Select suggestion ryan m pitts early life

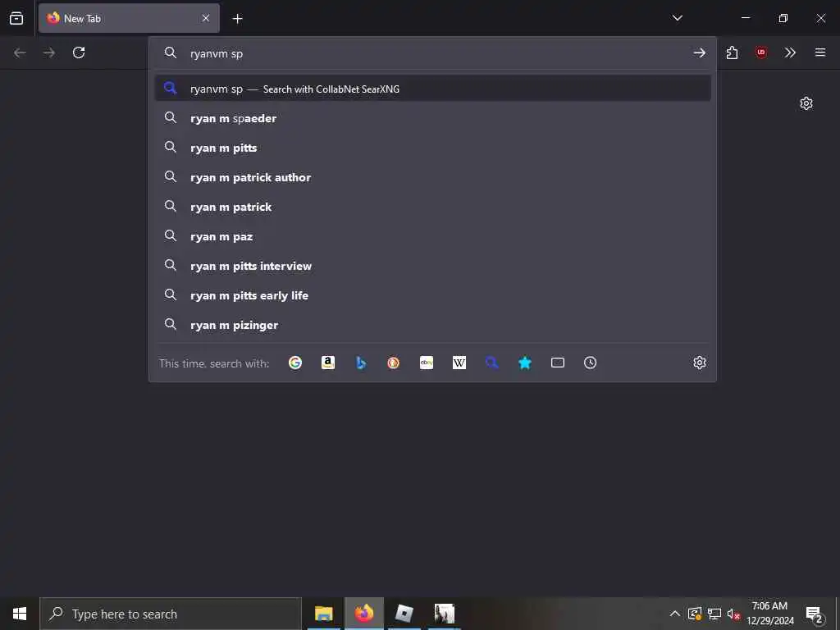click(x=433, y=295)
